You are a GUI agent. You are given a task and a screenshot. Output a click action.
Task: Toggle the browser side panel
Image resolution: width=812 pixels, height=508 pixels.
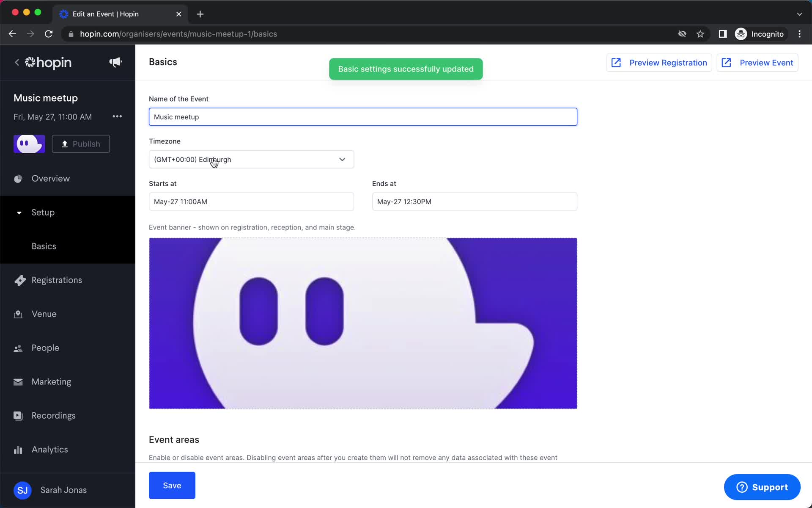click(x=723, y=34)
